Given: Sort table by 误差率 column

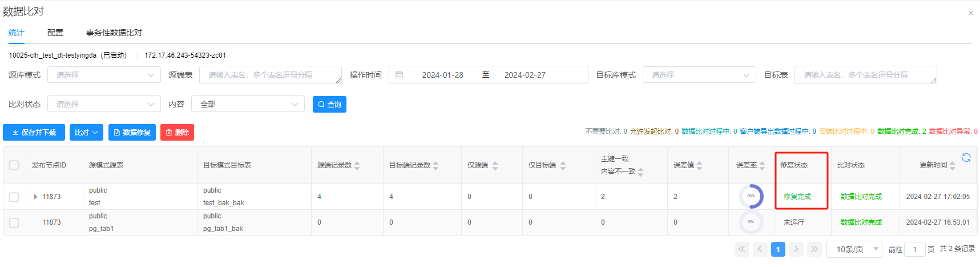Looking at the screenshot, I should click(762, 166).
